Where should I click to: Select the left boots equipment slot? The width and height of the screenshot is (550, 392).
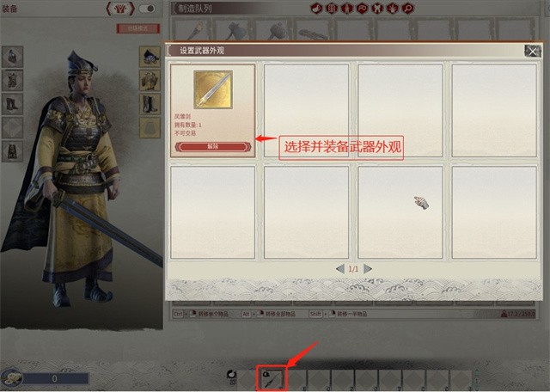coord(12,104)
